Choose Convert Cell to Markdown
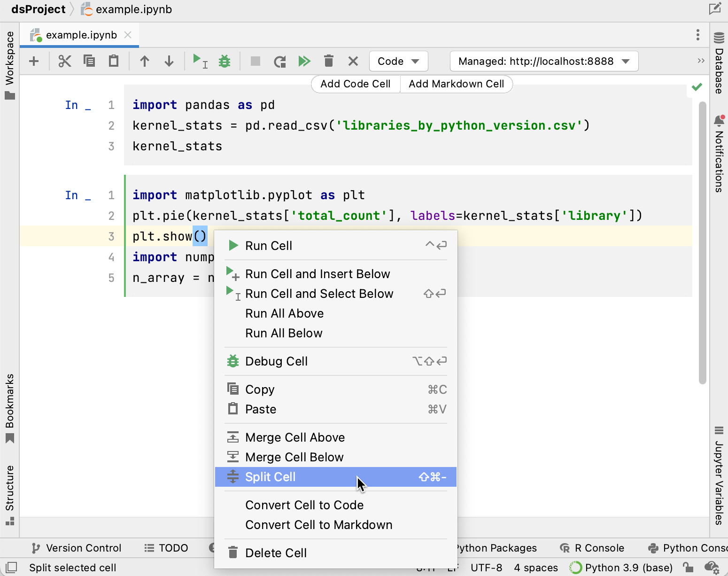This screenshot has width=728, height=576. pos(319,525)
